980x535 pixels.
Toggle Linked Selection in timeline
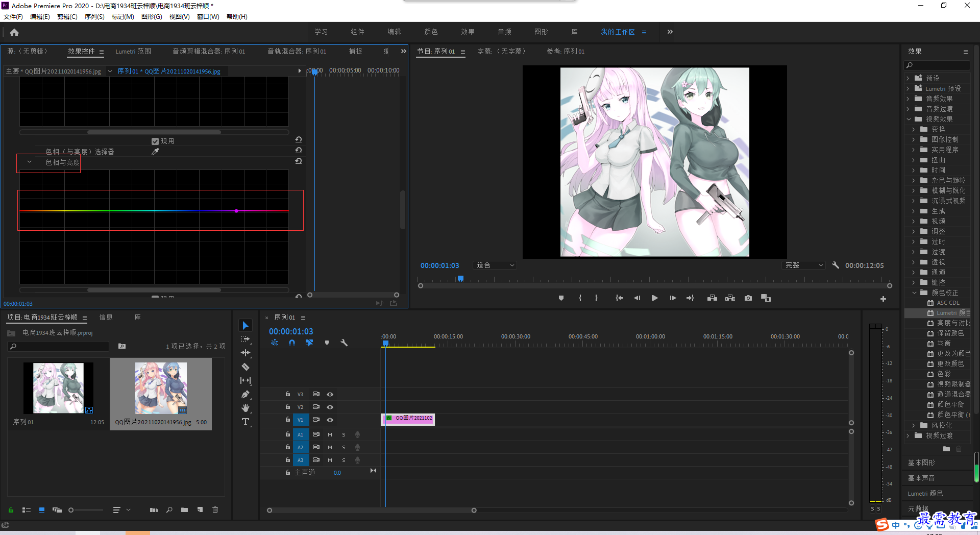coord(309,343)
